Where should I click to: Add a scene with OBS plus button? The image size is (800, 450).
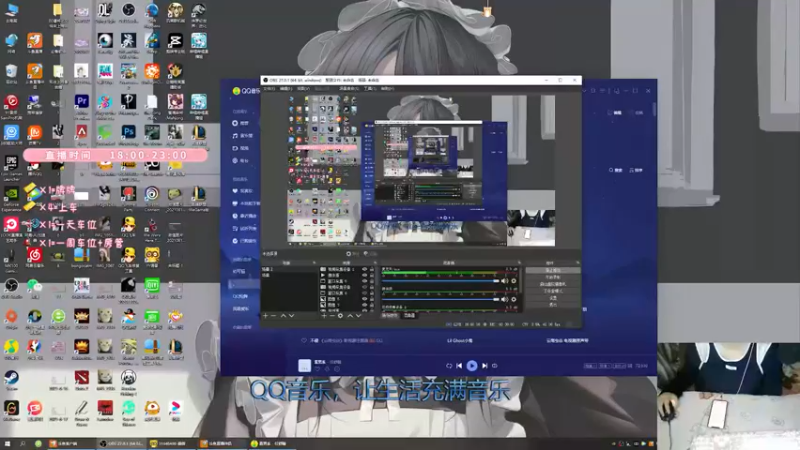tap(265, 316)
